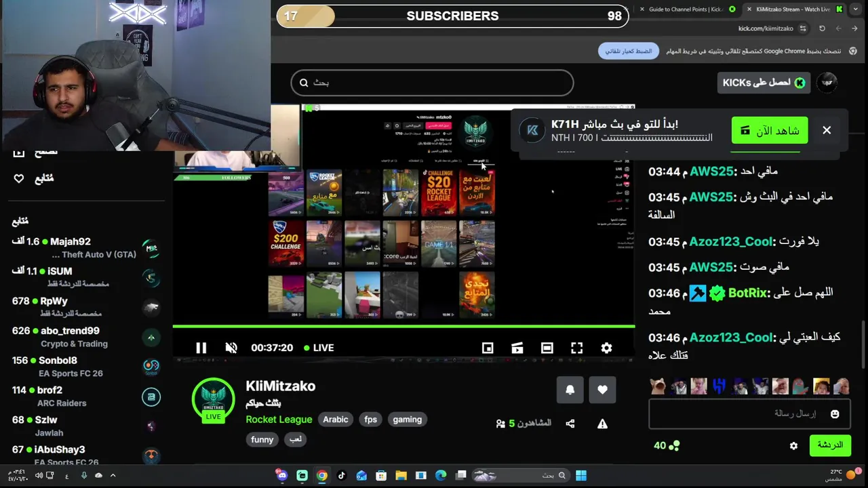
Task: Select the fps tag
Action: (x=370, y=420)
